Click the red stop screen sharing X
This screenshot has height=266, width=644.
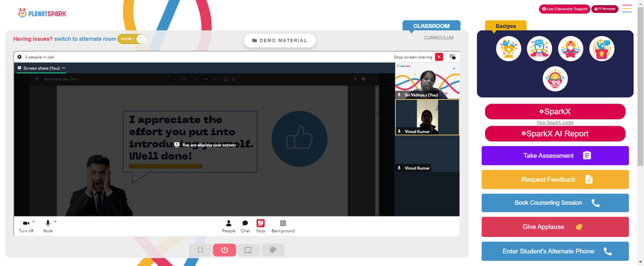click(439, 57)
